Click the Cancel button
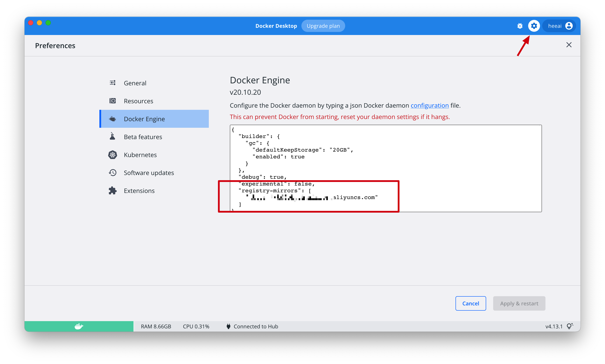The image size is (605, 364). 471,303
